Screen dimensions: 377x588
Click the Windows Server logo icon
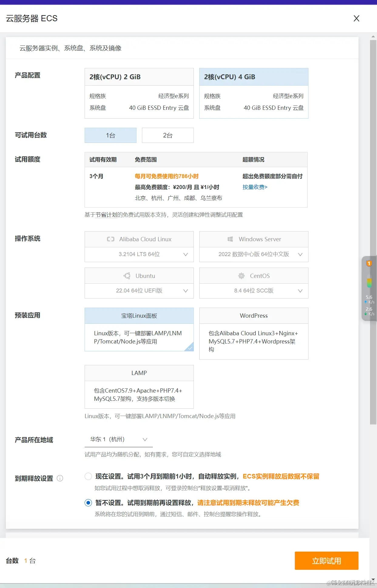point(230,239)
